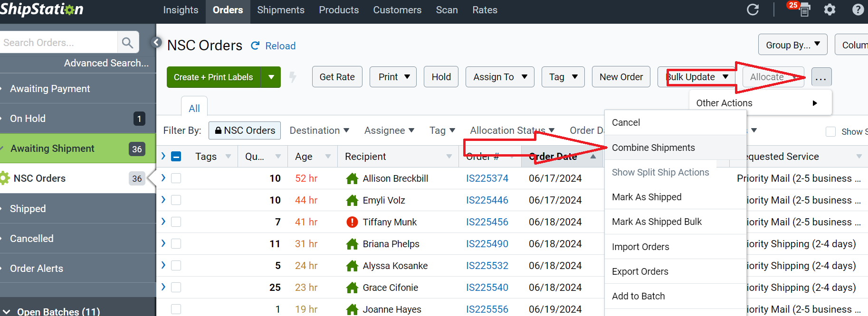
Task: Select Mark As Shipped menu item
Action: click(x=675, y=197)
